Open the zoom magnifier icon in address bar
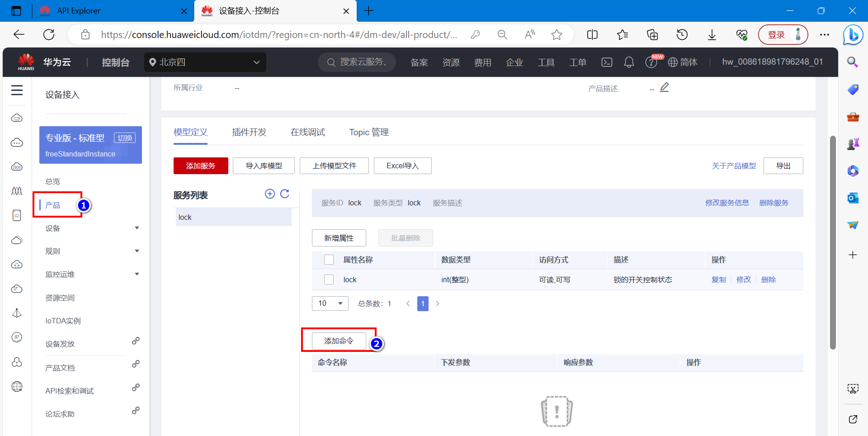Screen dimensions: 868x436 tap(502, 35)
